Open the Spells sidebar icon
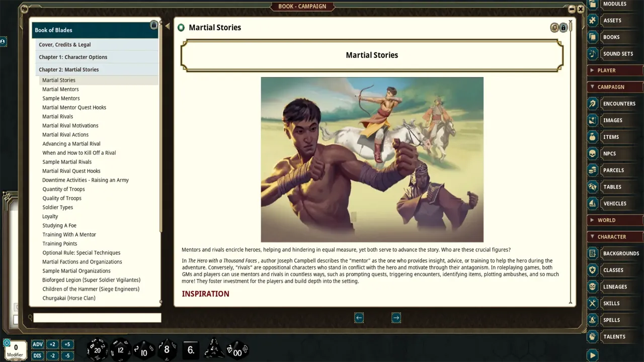Screen dimensions: 644x362 pyautogui.click(x=593, y=320)
